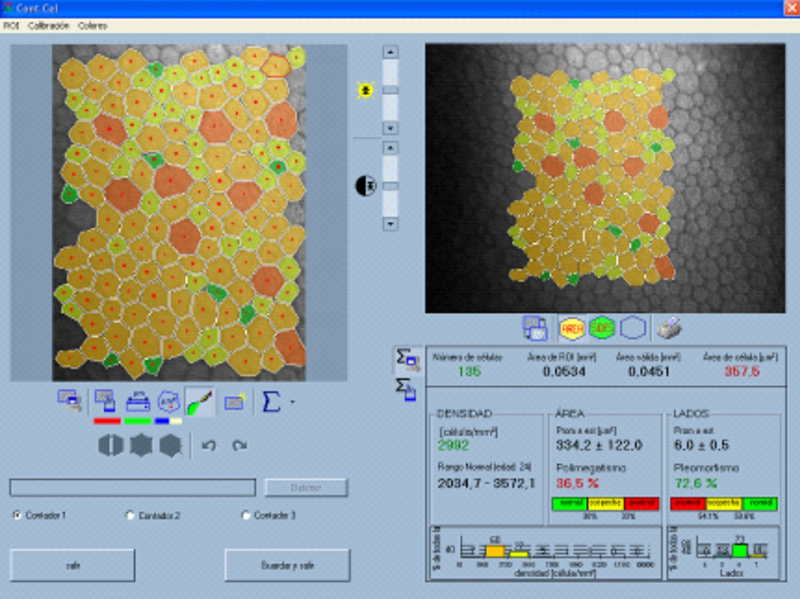This screenshot has height=599, width=800.
Task: Click the salir button
Action: [x=72, y=565]
